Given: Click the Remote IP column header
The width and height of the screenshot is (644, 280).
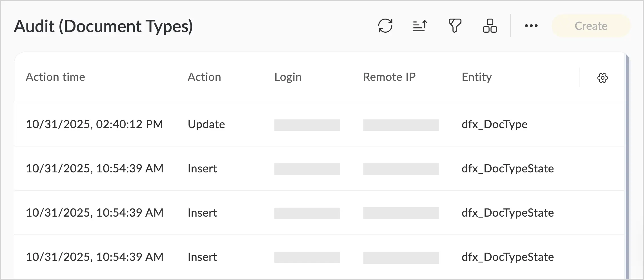Looking at the screenshot, I should (x=389, y=77).
